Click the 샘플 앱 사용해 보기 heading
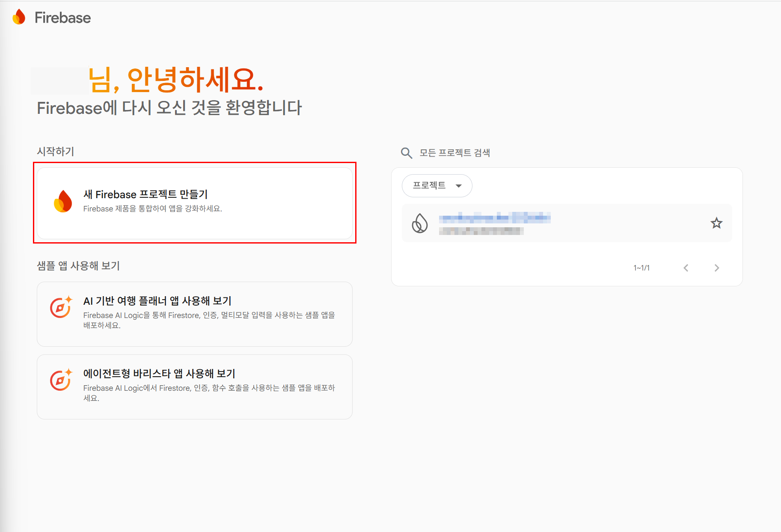The height and width of the screenshot is (532, 781). point(78,266)
